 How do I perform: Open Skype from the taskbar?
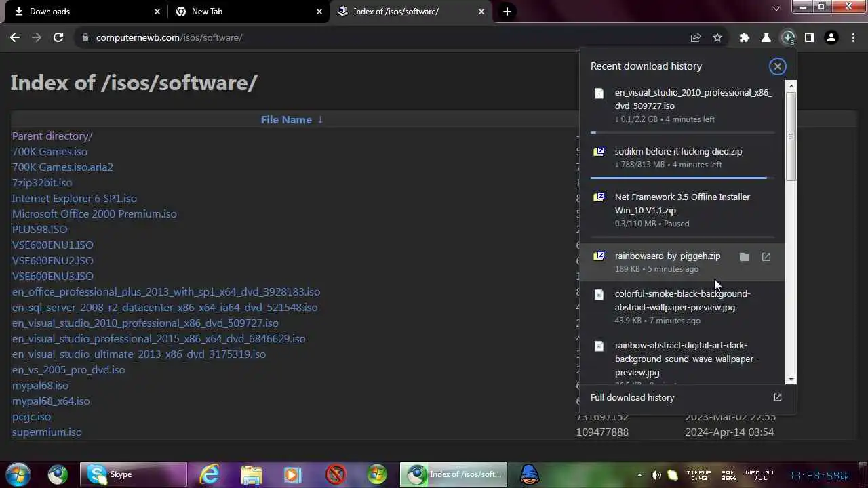133,474
